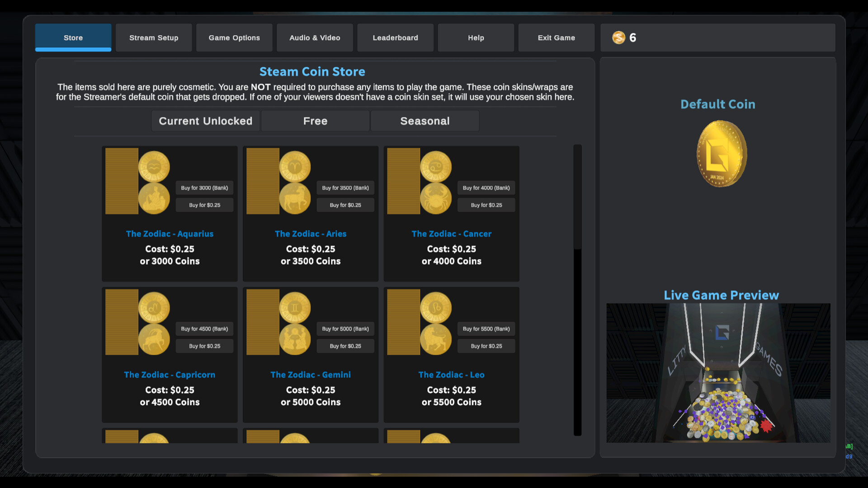Select the Cancer crab coin icon
The image size is (868, 488).
point(437,198)
